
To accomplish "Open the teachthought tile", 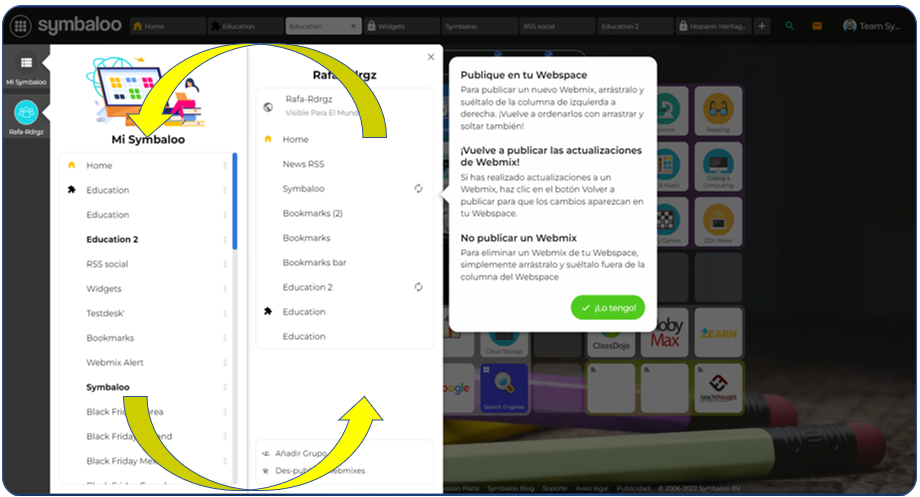I will [718, 388].
